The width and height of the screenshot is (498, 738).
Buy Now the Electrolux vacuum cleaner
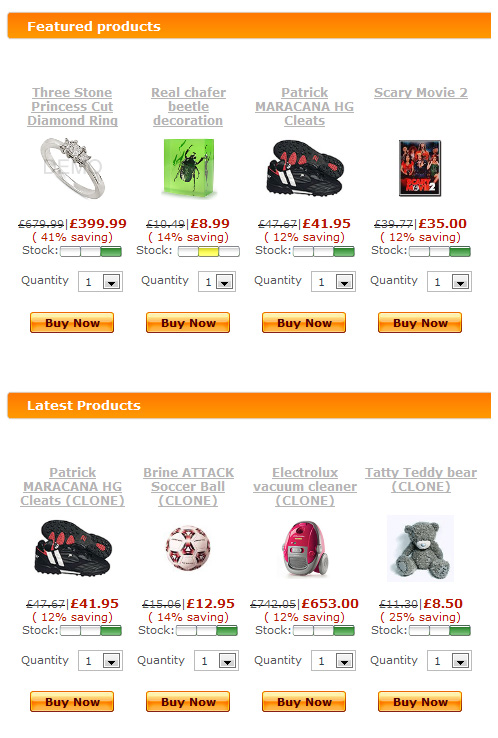point(304,702)
